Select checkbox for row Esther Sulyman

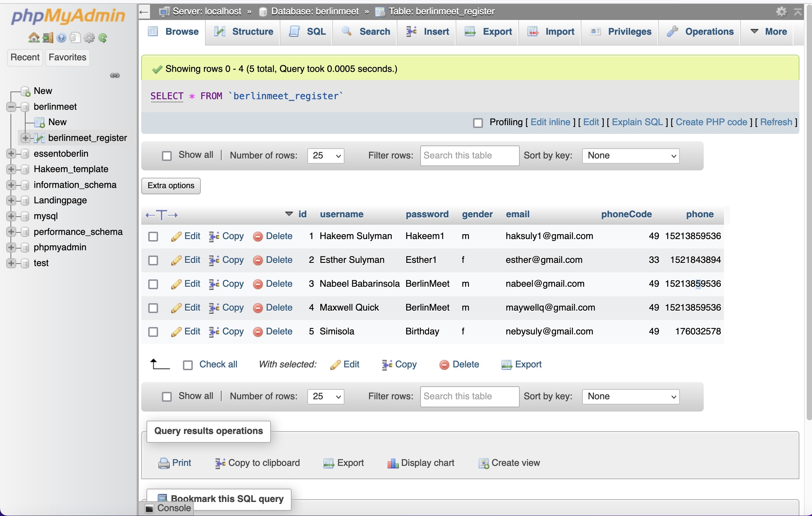coord(153,260)
